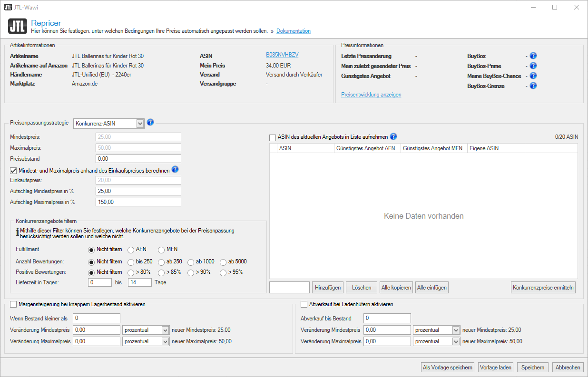
Task: Click Konkurrenzpreise ermitteln button
Action: point(543,288)
